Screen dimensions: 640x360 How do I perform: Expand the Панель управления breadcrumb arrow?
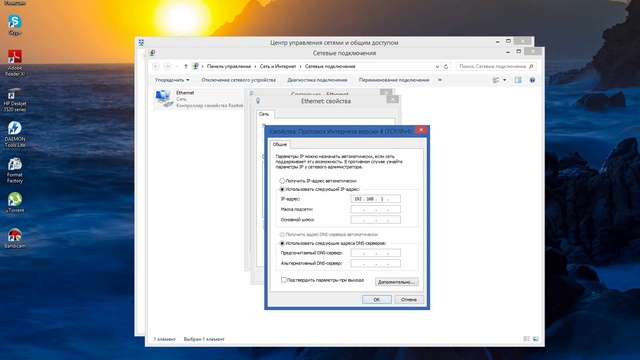point(256,66)
